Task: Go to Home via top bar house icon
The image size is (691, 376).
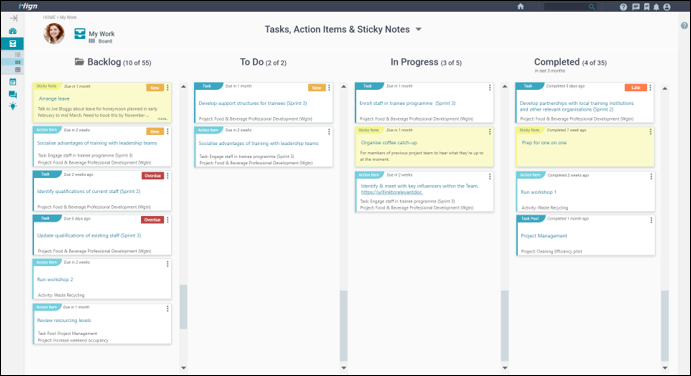Action: 520,6
